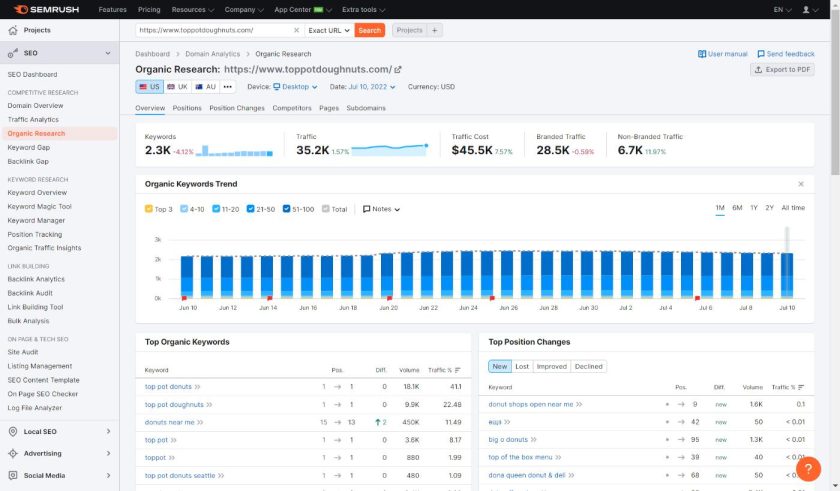Open SERP arrows for 'donuts near me'
Screen dimensions: 840x491
(x=200, y=422)
